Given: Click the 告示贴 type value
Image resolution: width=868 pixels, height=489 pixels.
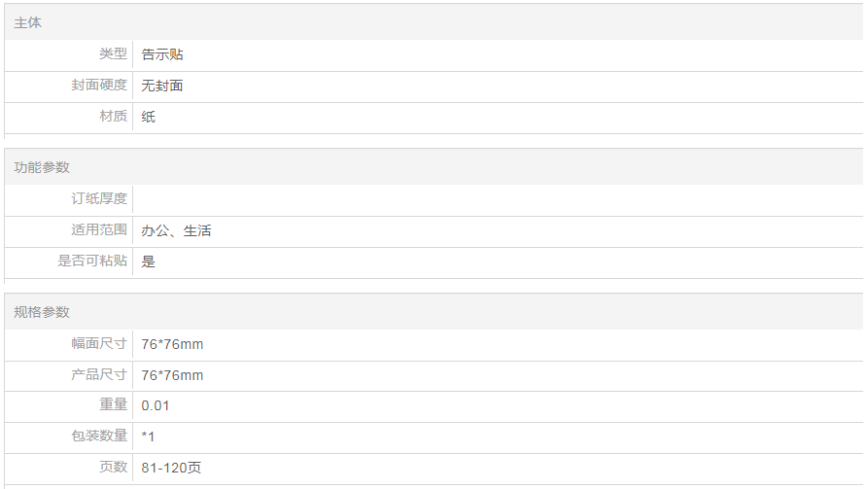Looking at the screenshot, I should (x=162, y=54).
